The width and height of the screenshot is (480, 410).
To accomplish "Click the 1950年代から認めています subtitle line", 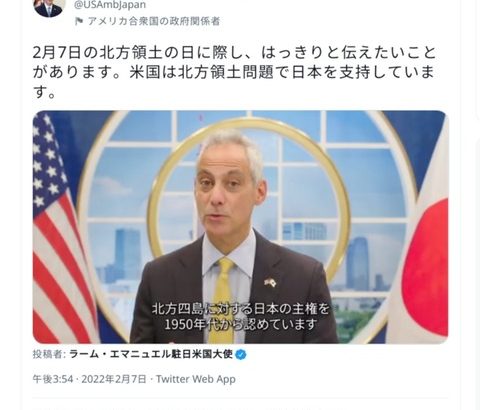I will click(x=241, y=324).
